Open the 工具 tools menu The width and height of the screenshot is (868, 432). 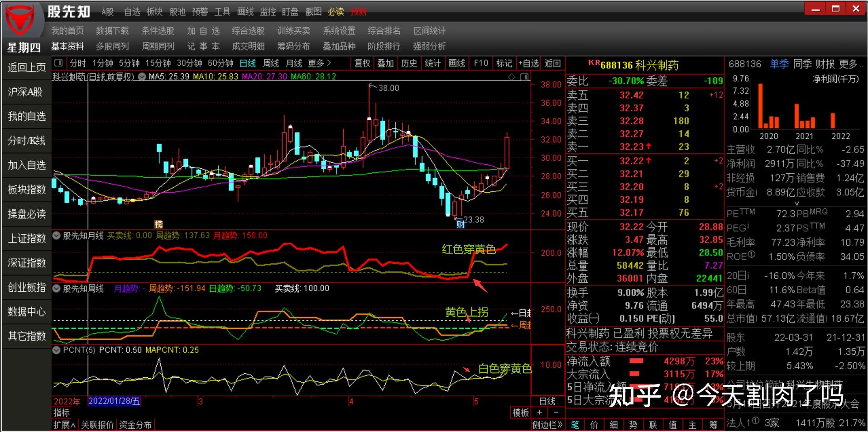[x=222, y=12]
